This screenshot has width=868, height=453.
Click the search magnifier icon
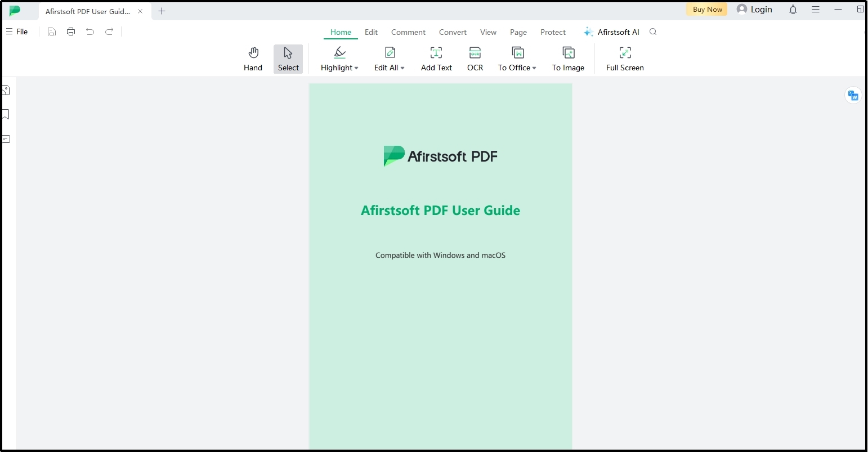click(x=653, y=32)
